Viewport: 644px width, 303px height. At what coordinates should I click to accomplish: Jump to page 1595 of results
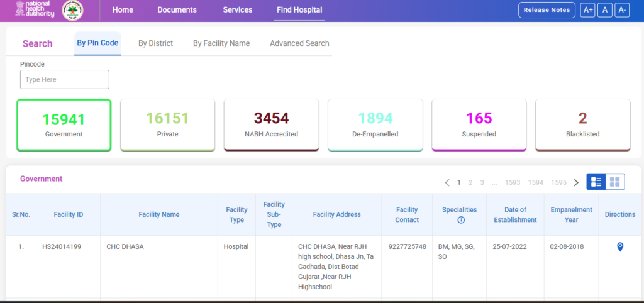558,182
